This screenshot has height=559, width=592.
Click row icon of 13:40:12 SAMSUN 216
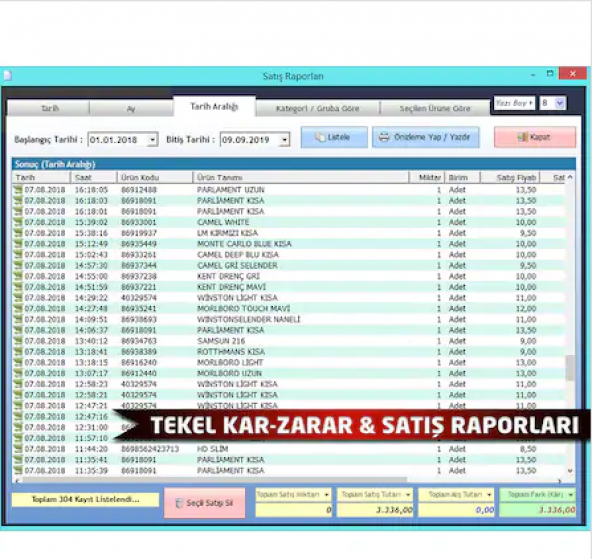[x=18, y=341]
